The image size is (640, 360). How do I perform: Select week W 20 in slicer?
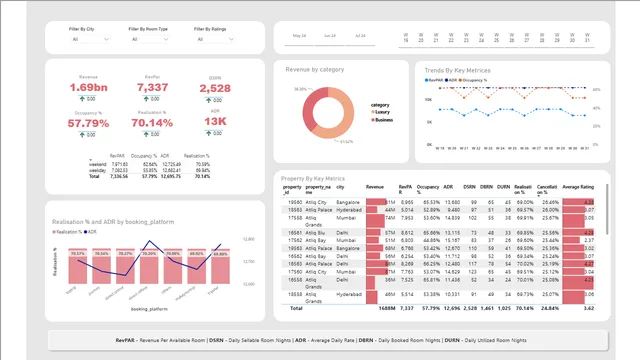pos(421,38)
